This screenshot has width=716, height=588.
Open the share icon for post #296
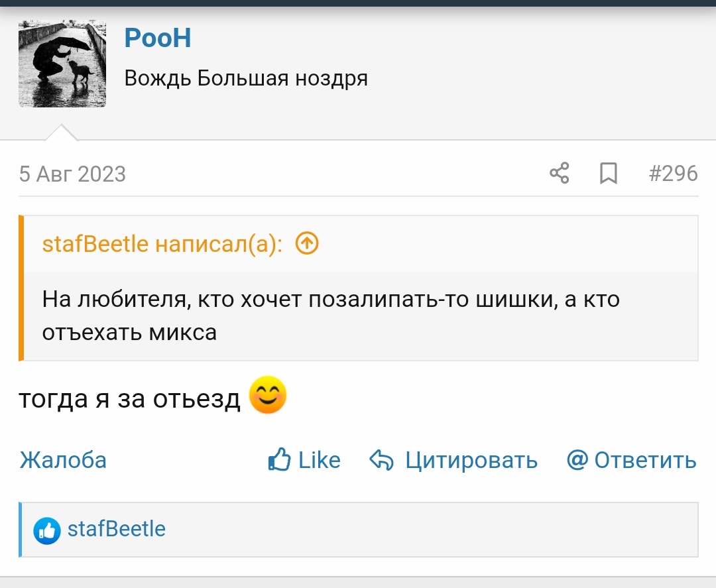560,173
